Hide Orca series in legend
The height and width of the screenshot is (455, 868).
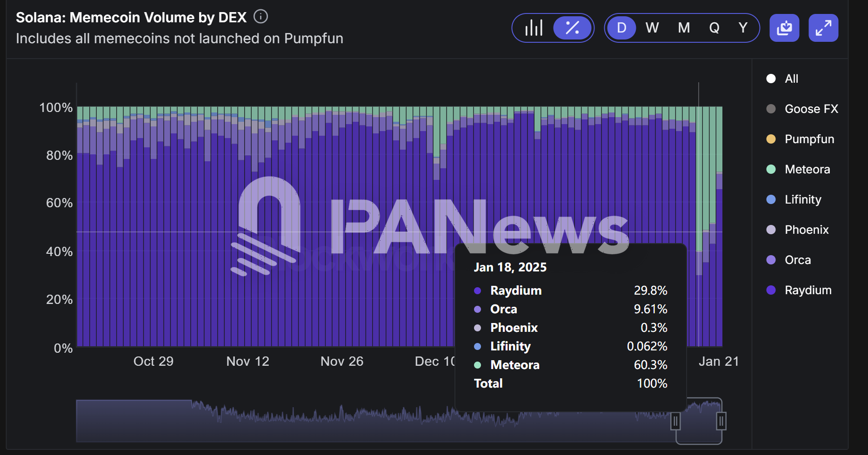click(797, 260)
